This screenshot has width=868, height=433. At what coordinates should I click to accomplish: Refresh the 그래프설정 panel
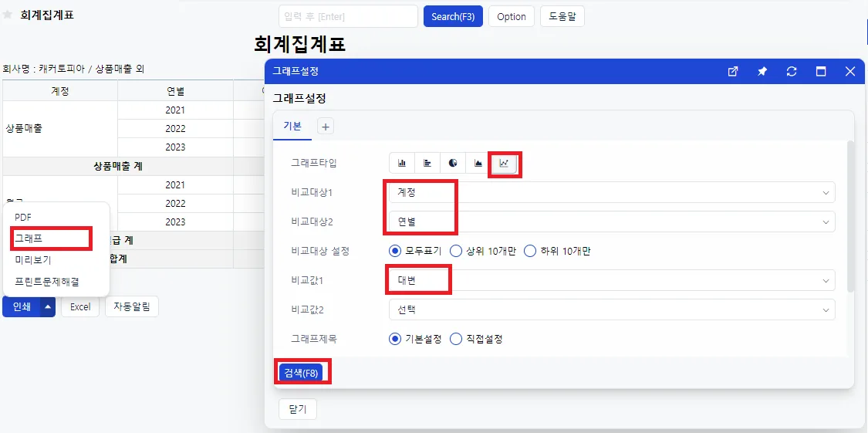(x=792, y=72)
